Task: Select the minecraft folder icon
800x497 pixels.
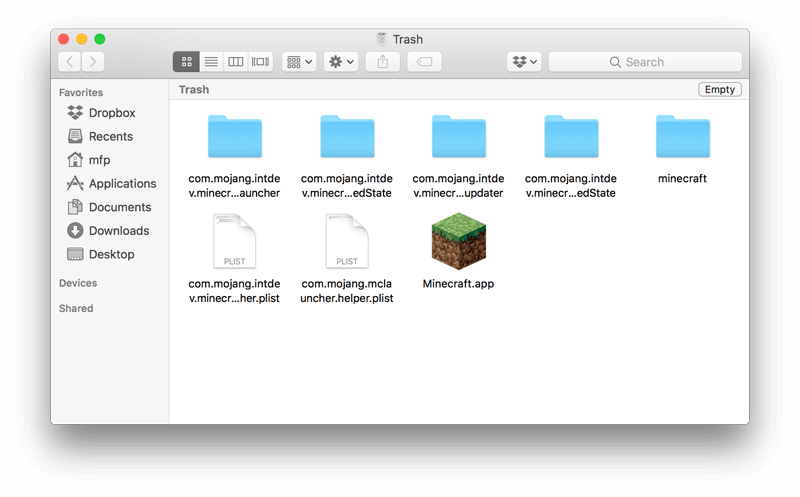Action: coord(683,136)
